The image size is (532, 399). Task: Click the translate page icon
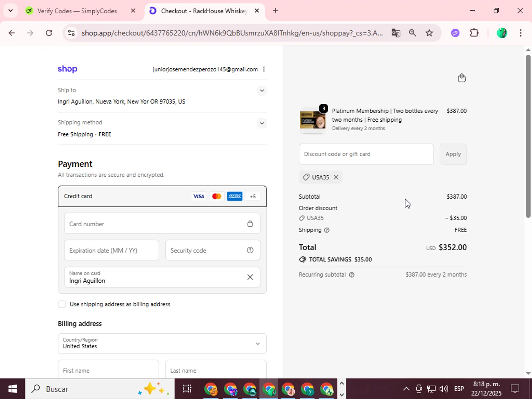396,33
